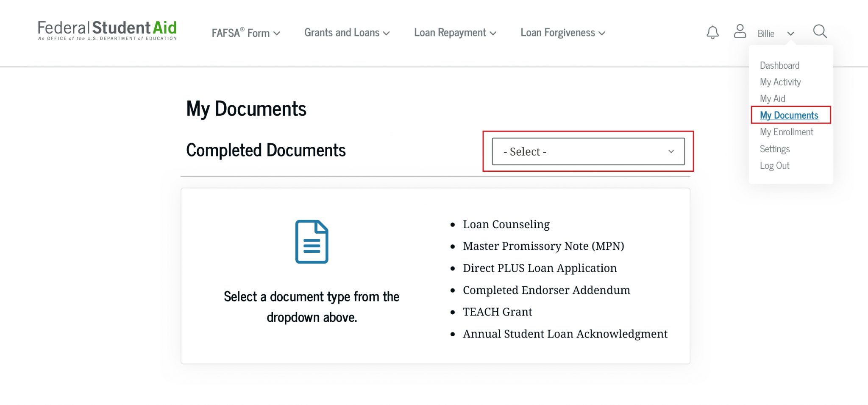This screenshot has width=868, height=405.
Task: Click the Federal Student Aid logo
Action: pos(107,31)
